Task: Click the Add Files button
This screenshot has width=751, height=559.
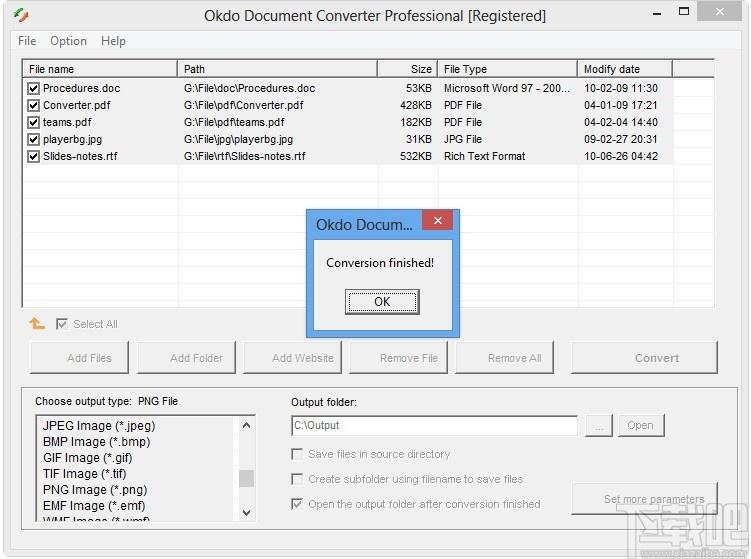Action: pyautogui.click(x=80, y=357)
